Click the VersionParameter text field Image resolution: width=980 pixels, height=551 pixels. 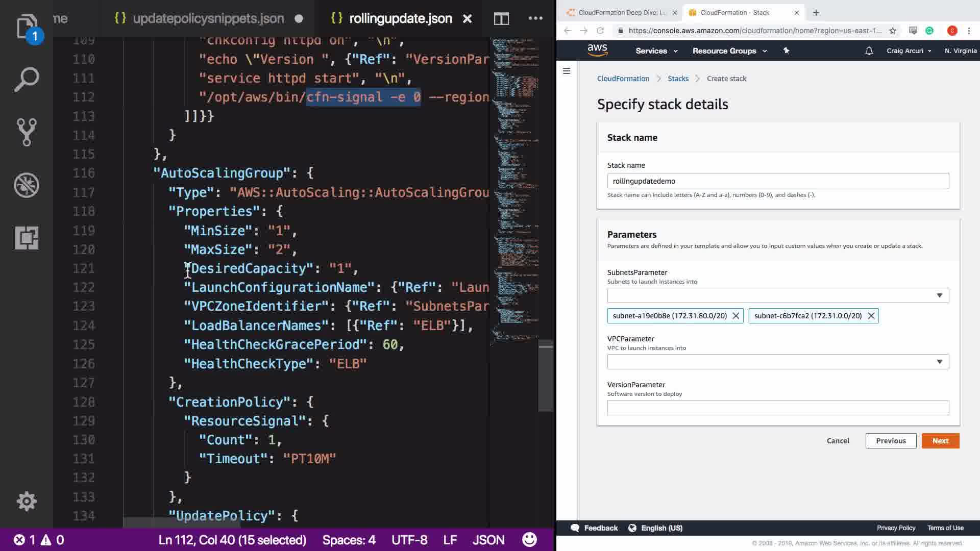778,408
